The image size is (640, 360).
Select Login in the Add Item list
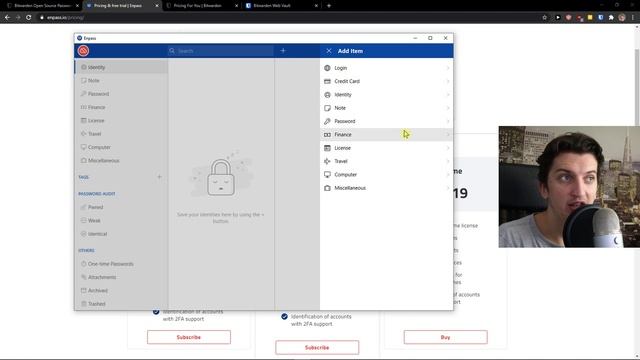click(x=386, y=68)
